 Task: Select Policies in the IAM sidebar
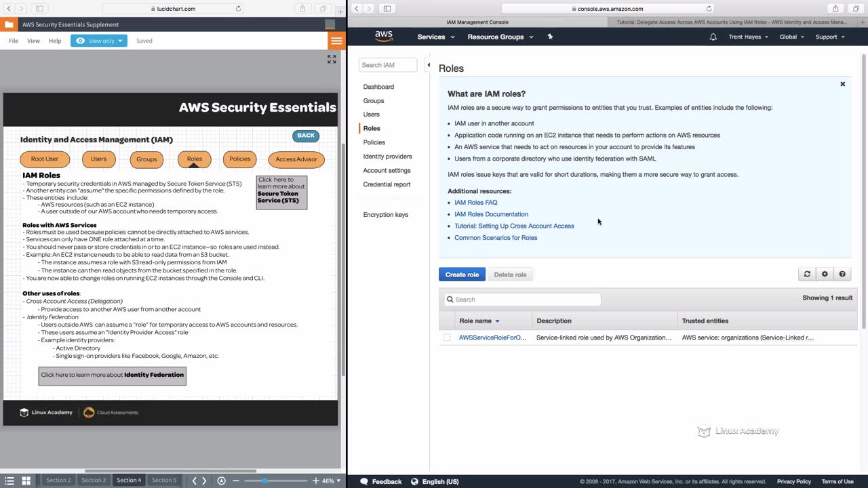[x=374, y=142]
